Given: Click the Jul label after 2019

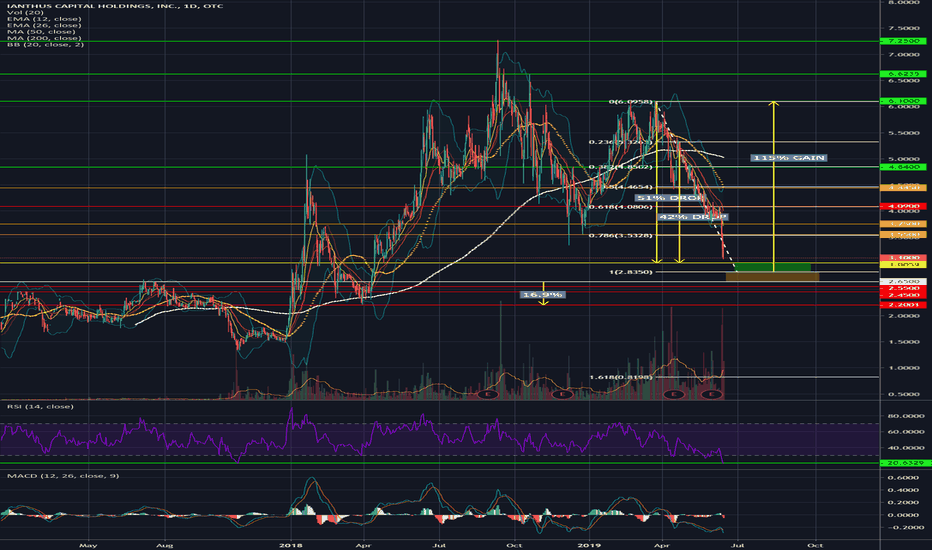Looking at the screenshot, I should [738, 545].
